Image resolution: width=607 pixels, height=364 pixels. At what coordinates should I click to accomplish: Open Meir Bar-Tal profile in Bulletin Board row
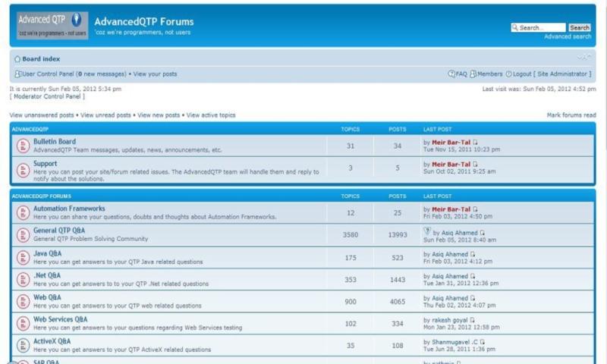point(451,143)
